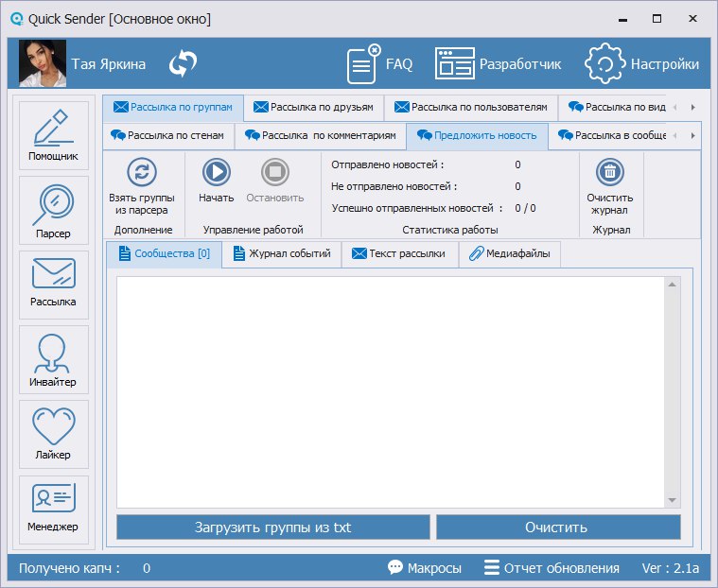
Task: Open Отчет обновления in status bar
Action: [x=552, y=568]
